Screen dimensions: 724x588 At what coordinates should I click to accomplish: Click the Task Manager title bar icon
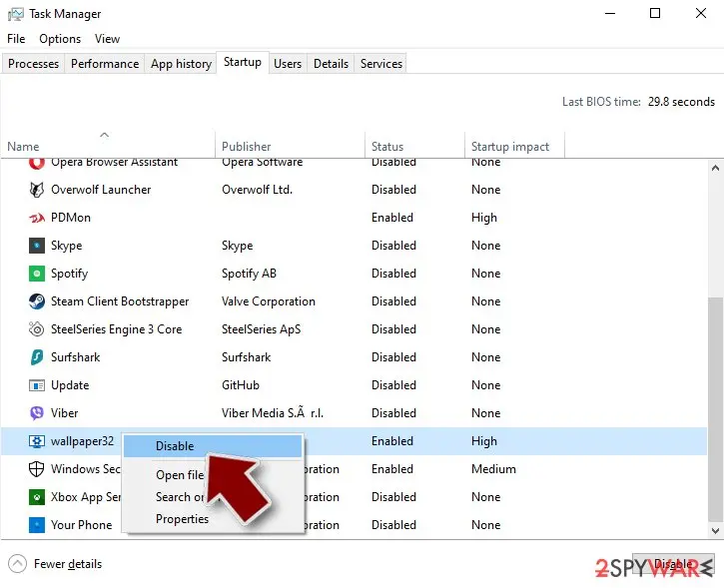pyautogui.click(x=16, y=14)
